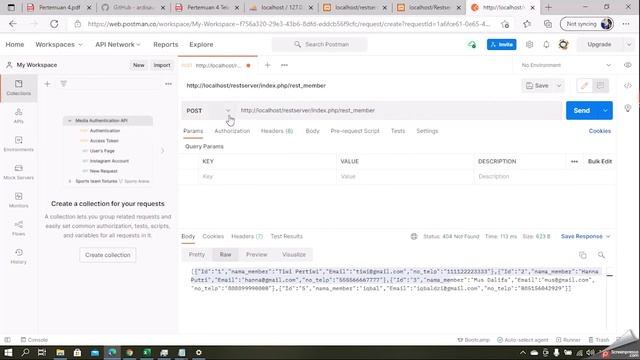Open Save Response dropdown
The height and width of the screenshot is (360, 640).
click(585, 236)
